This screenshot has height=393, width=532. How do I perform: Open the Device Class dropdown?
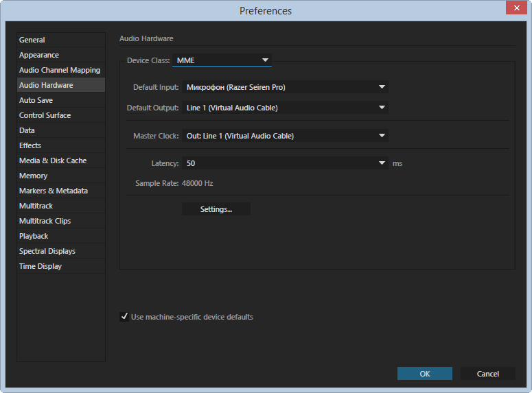point(222,60)
